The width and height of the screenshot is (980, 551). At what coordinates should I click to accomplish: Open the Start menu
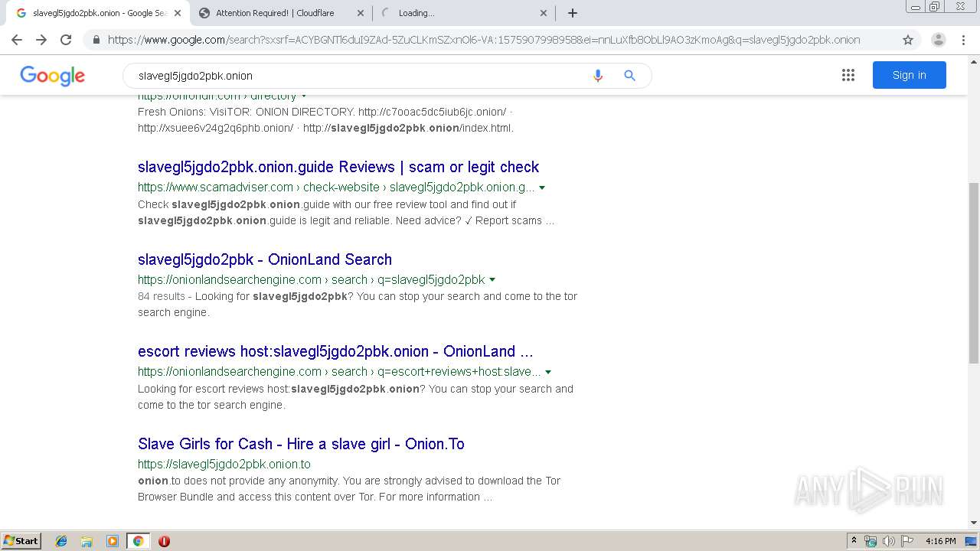pyautogui.click(x=21, y=541)
